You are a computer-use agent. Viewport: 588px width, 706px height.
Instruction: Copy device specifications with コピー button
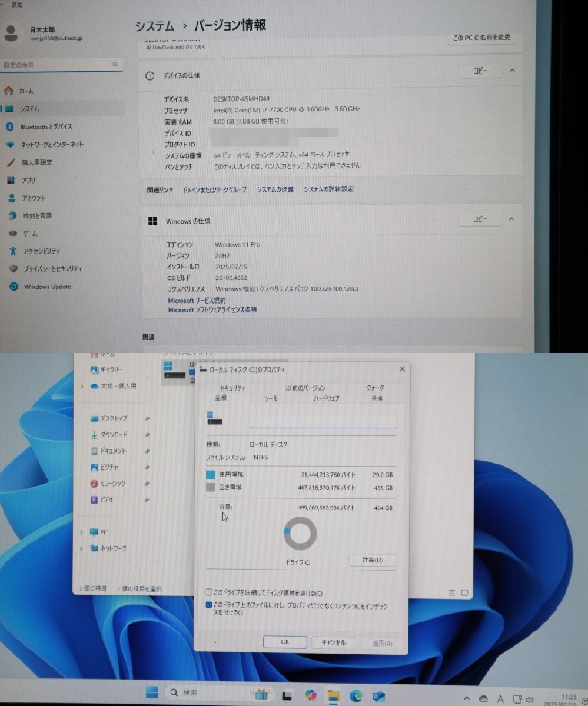tap(480, 71)
